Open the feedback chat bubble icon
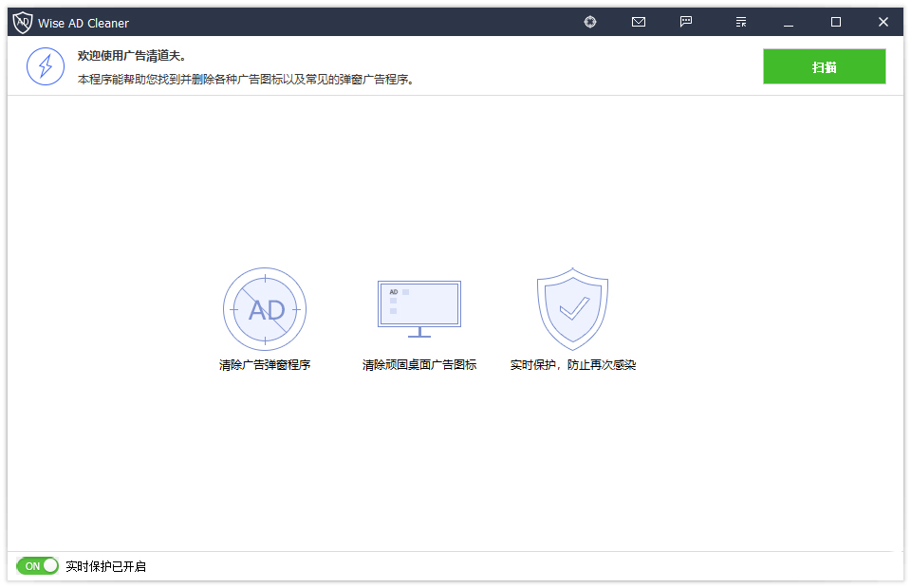The width and height of the screenshot is (911, 588). [686, 22]
